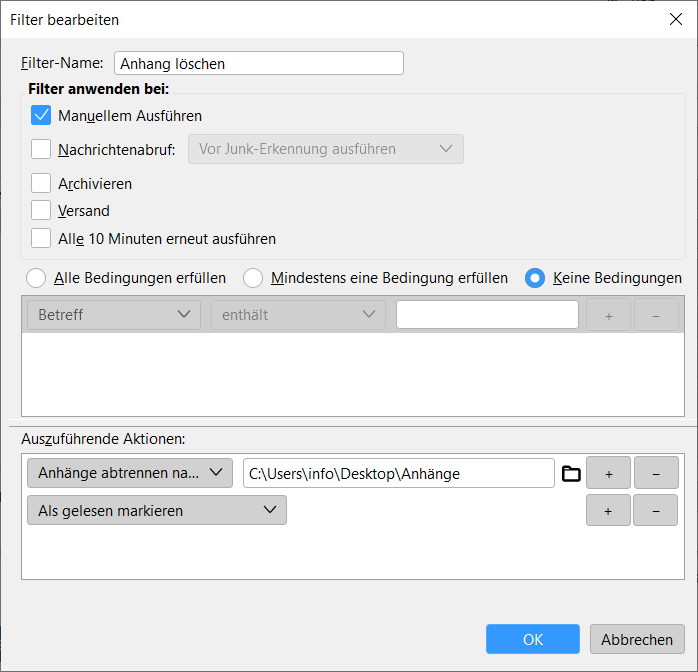Open the Als gelesen markieren dropdown

tap(157, 510)
